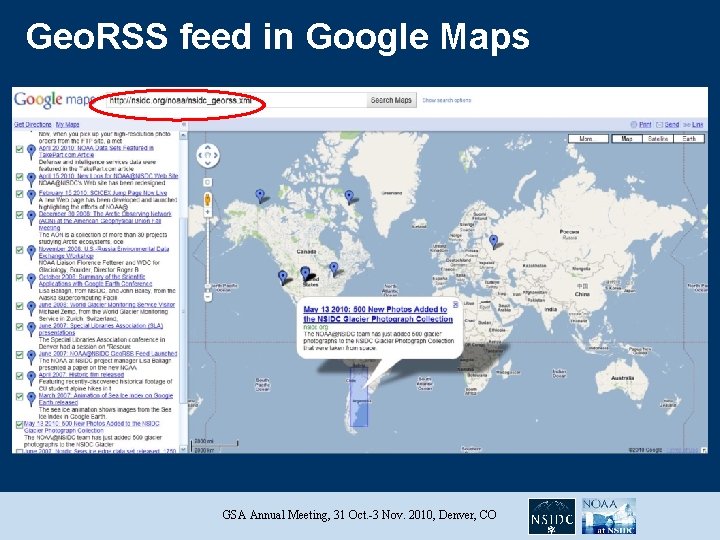Uncheck the Special Libraries Association entry checkbox
The image size is (720, 540).
click(x=19, y=327)
